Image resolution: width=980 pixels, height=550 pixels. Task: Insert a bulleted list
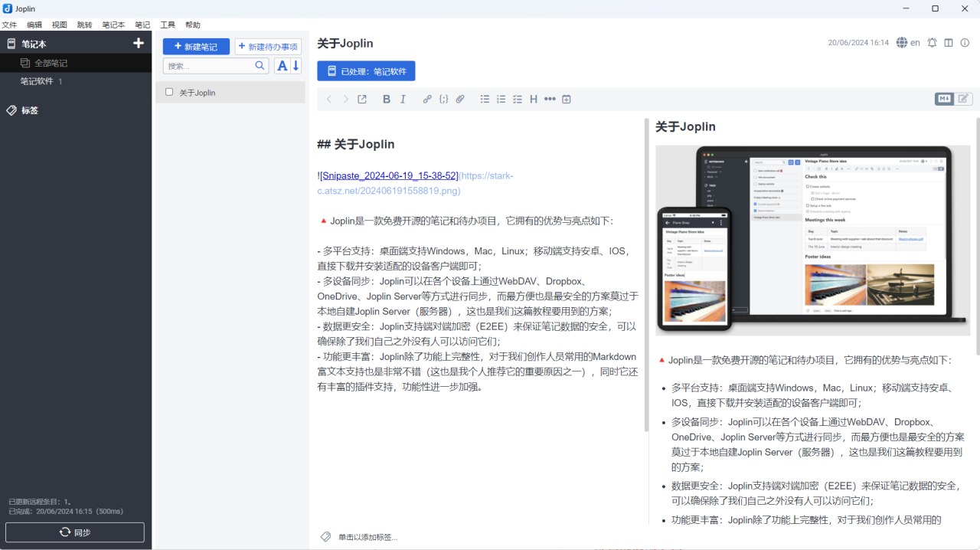485,99
